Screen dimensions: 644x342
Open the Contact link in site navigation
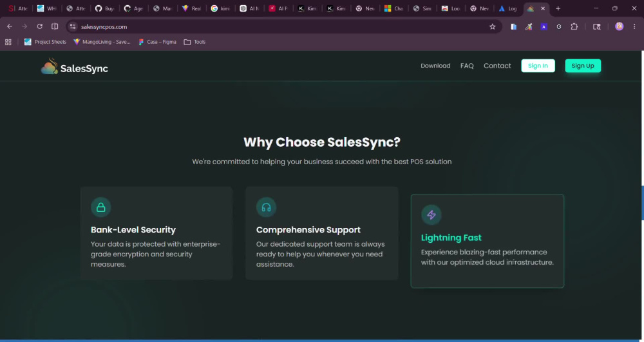click(497, 66)
